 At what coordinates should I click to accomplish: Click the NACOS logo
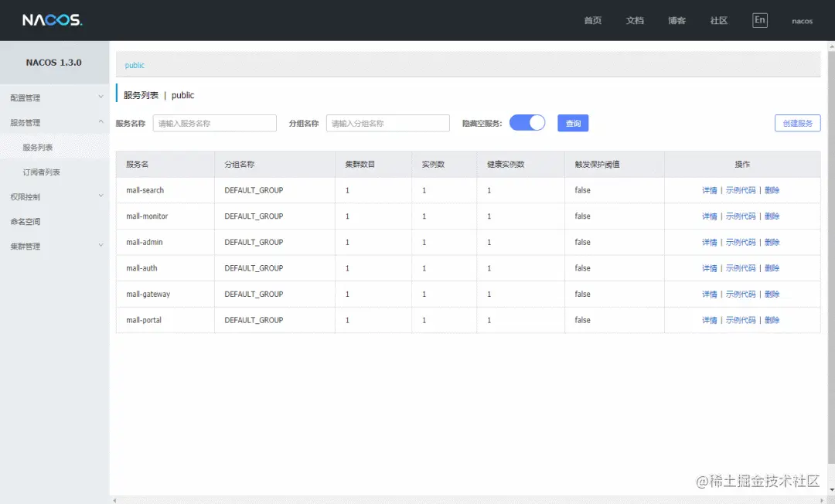pos(53,20)
